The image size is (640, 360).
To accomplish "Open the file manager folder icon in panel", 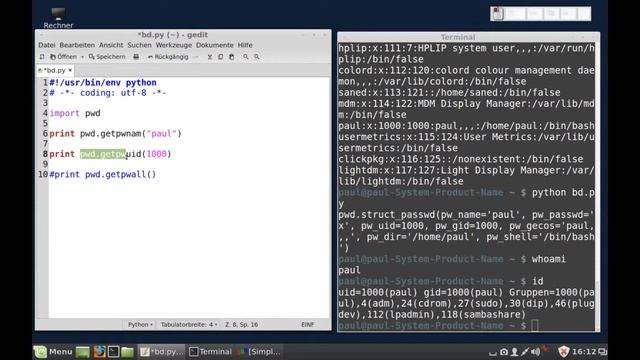I will (x=127, y=351).
